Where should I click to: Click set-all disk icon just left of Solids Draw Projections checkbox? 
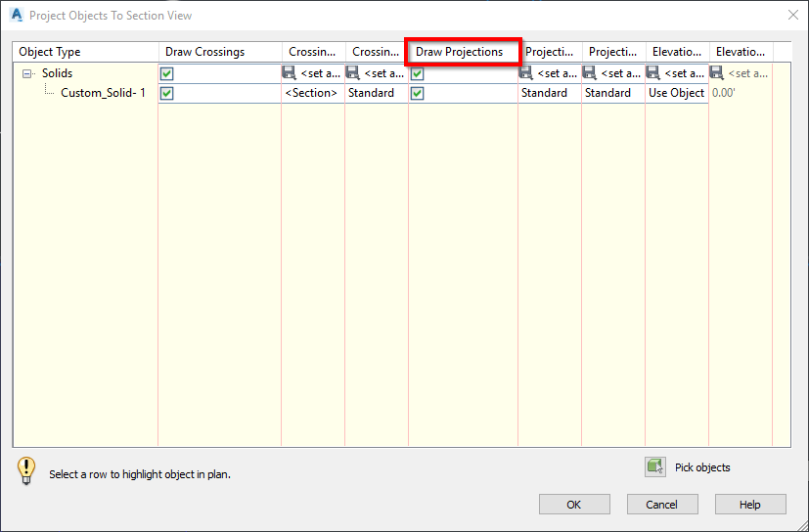pyautogui.click(x=353, y=72)
